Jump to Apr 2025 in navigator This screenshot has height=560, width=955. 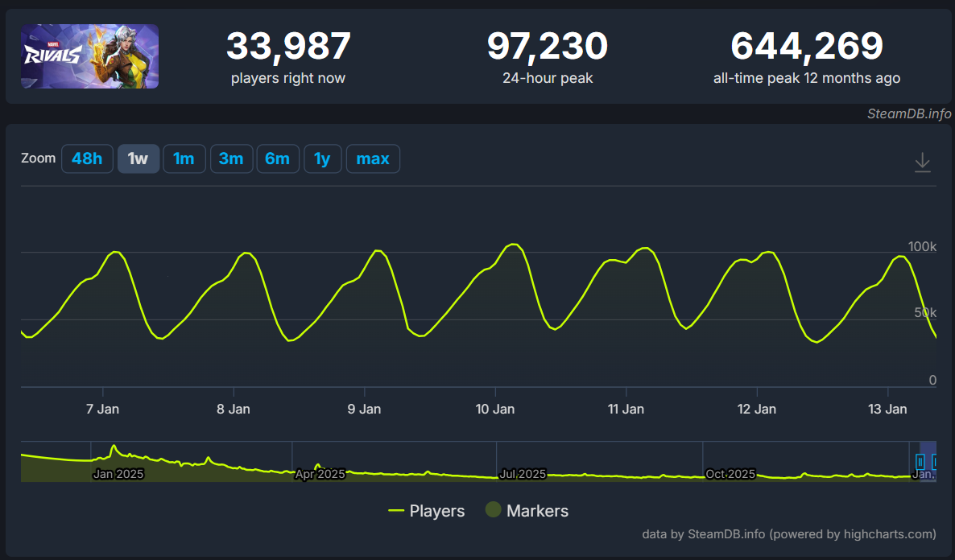coord(320,474)
